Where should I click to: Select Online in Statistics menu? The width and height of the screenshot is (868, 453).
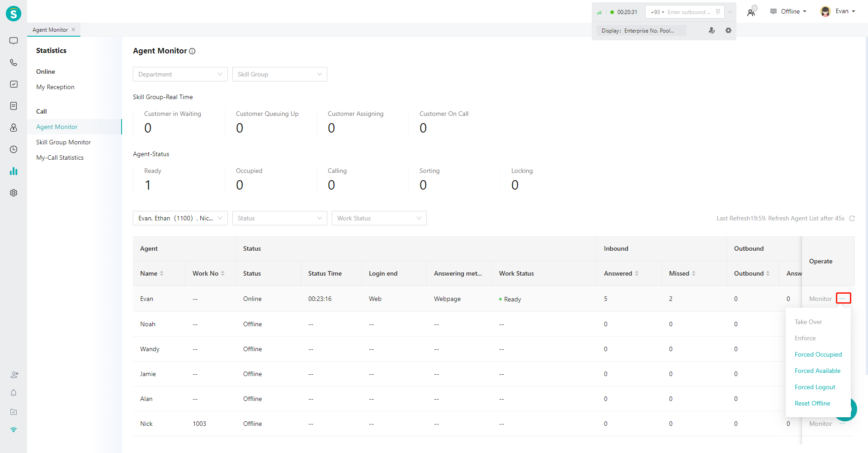tap(46, 72)
